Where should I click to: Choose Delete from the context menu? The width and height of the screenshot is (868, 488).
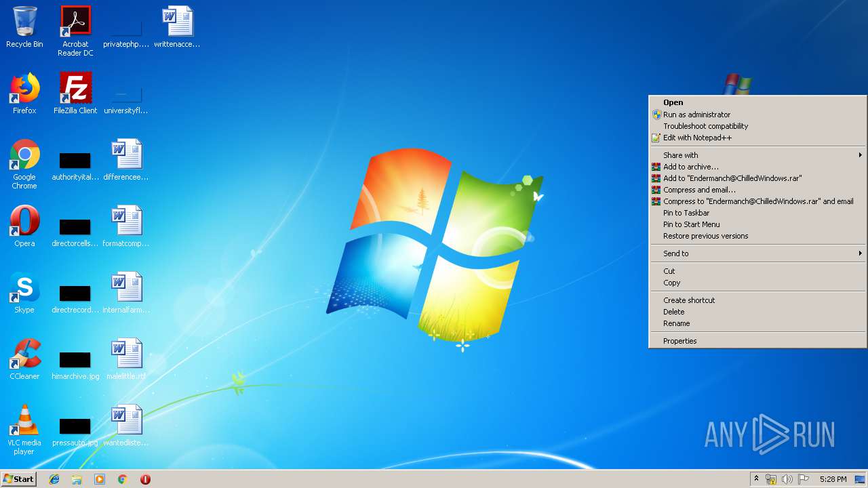(x=757, y=312)
